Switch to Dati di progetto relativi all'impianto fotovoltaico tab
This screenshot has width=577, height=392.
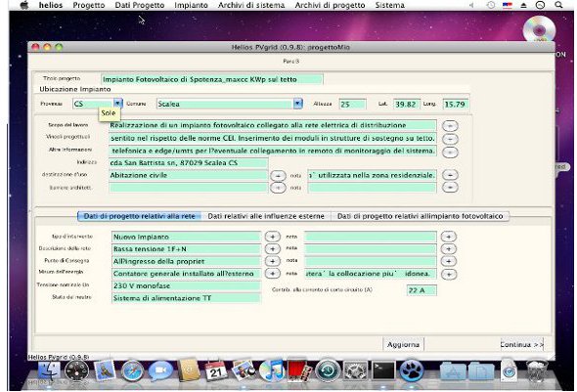420,216
